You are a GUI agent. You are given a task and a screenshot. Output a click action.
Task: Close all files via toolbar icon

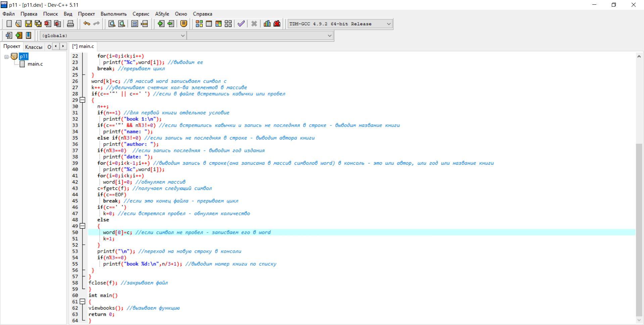[x=57, y=24]
